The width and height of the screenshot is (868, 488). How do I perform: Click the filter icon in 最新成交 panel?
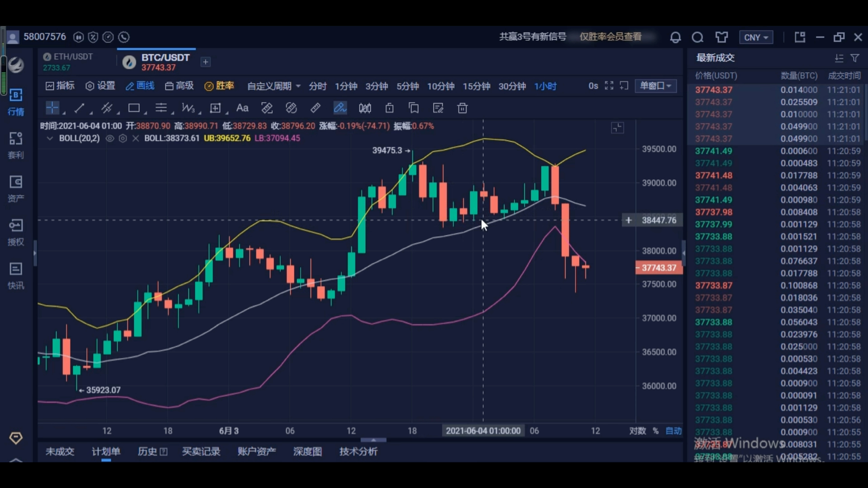(x=854, y=58)
